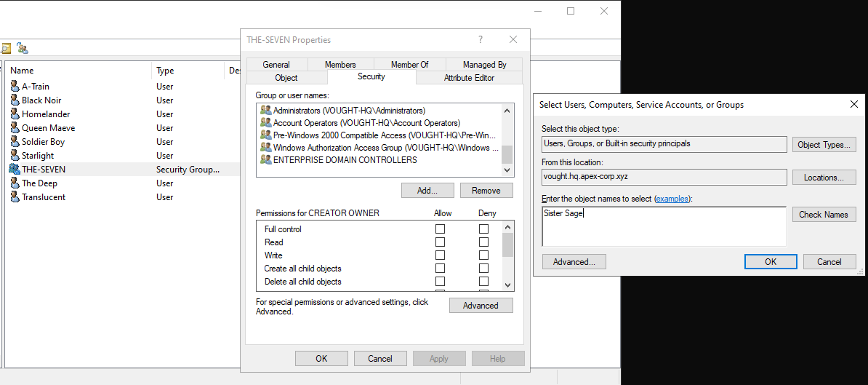
Task: Click the Queen Maeve user icon
Action: click(15, 128)
